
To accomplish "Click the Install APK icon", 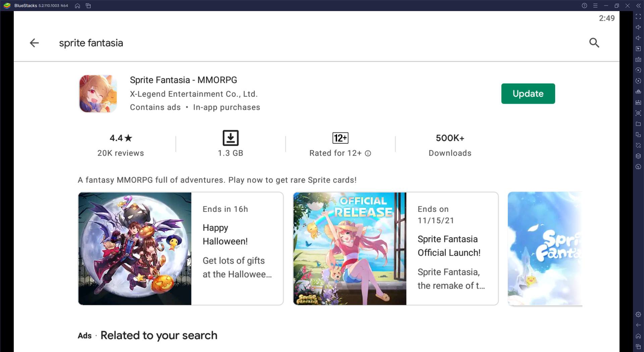I will pyautogui.click(x=638, y=102).
